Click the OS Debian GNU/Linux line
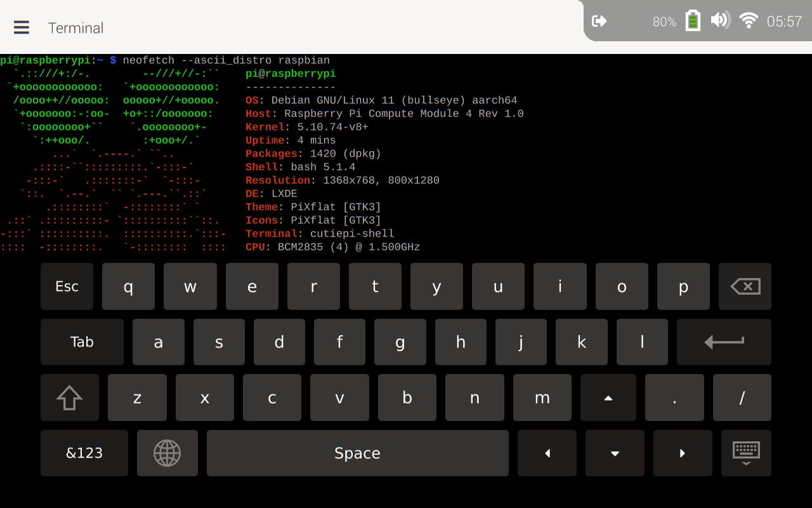The width and height of the screenshot is (812, 508). (x=381, y=100)
